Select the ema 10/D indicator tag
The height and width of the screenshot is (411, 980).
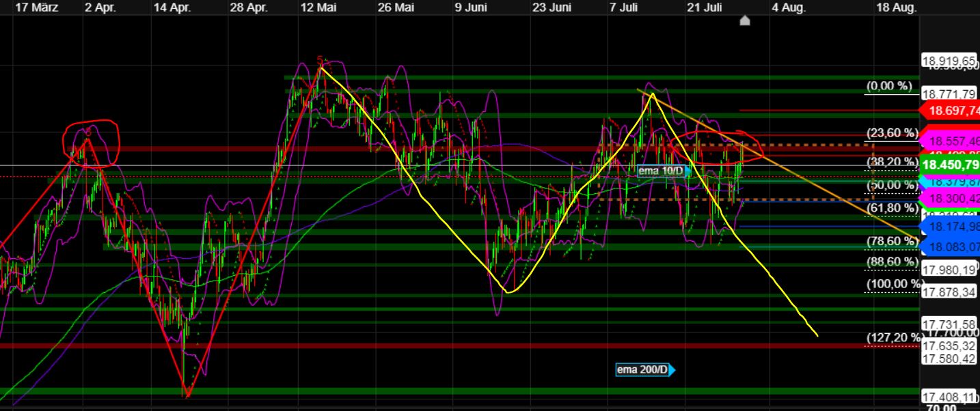tap(666, 171)
